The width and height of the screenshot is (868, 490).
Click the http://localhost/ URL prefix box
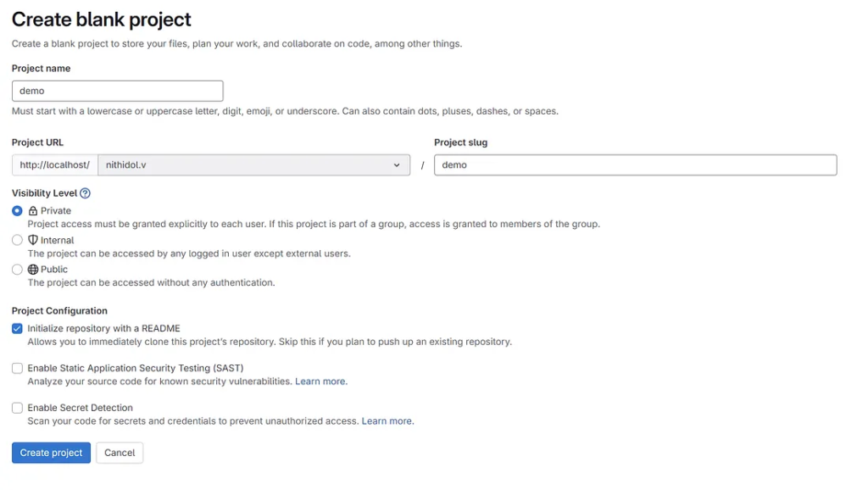55,165
